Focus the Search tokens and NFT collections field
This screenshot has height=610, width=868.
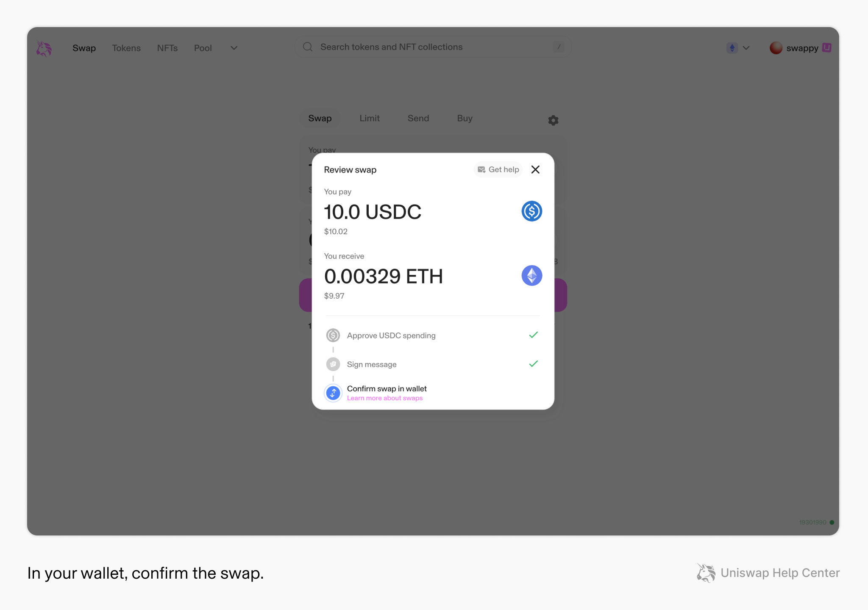pos(433,47)
